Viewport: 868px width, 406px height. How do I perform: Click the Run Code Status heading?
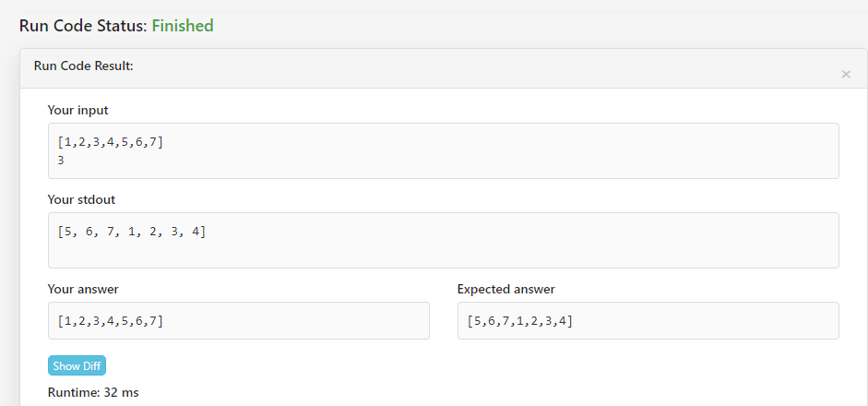[x=116, y=26]
